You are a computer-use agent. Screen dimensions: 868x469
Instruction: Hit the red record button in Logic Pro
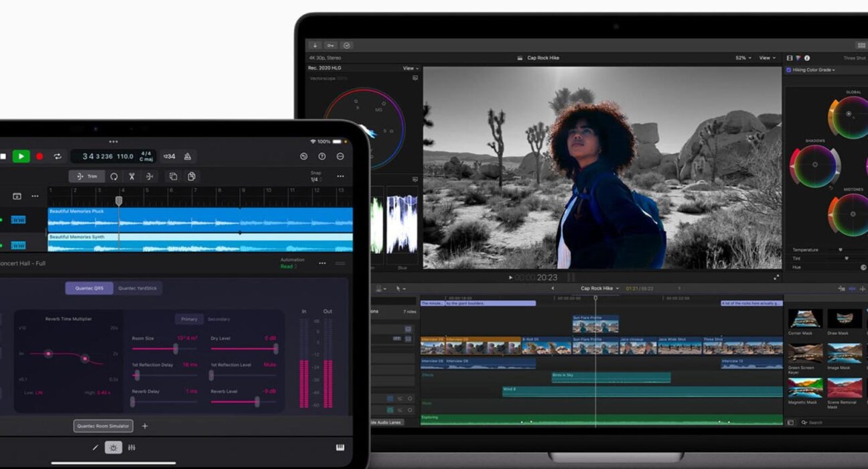click(x=40, y=156)
